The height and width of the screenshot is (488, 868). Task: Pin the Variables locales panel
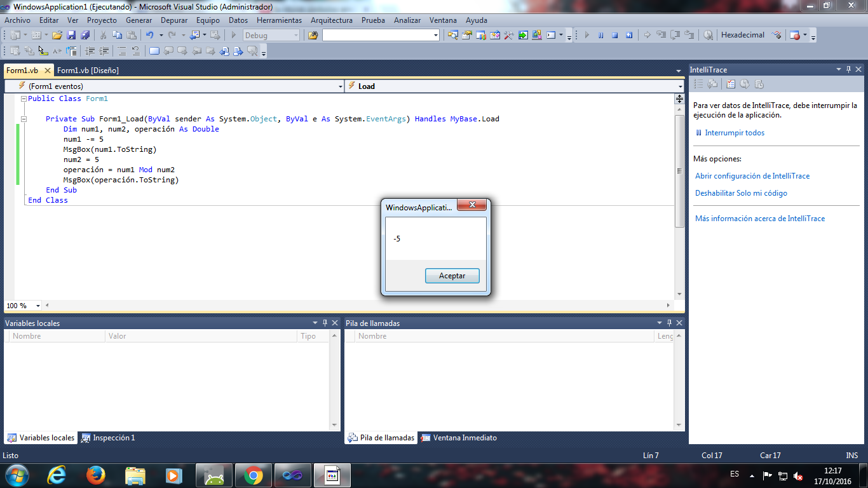tap(325, 323)
